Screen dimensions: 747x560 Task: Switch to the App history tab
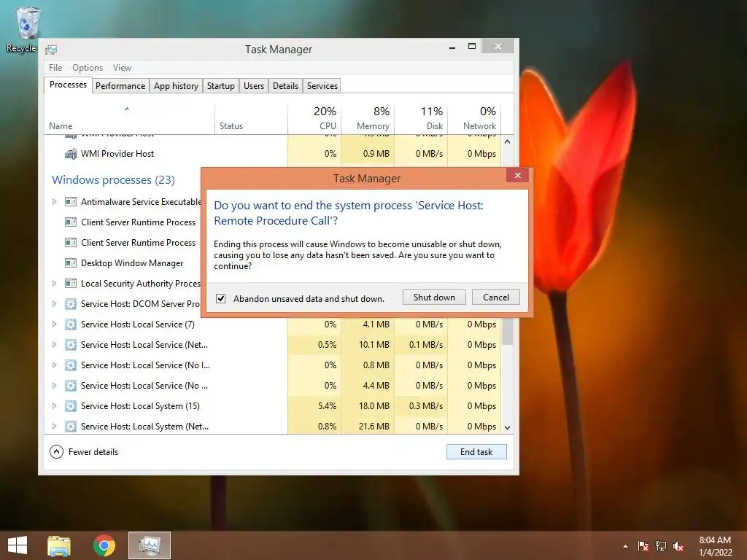coord(176,86)
